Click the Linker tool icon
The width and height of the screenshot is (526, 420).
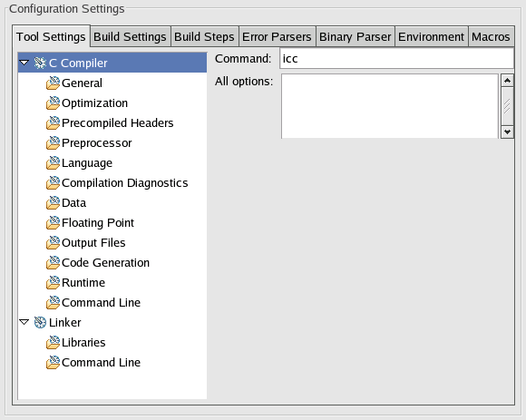tap(40, 322)
